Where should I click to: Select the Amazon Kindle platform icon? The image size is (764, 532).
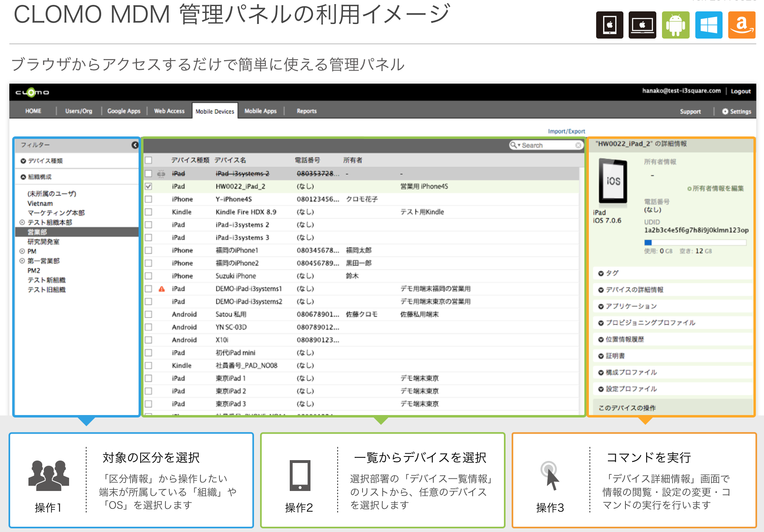pyautogui.click(x=741, y=24)
